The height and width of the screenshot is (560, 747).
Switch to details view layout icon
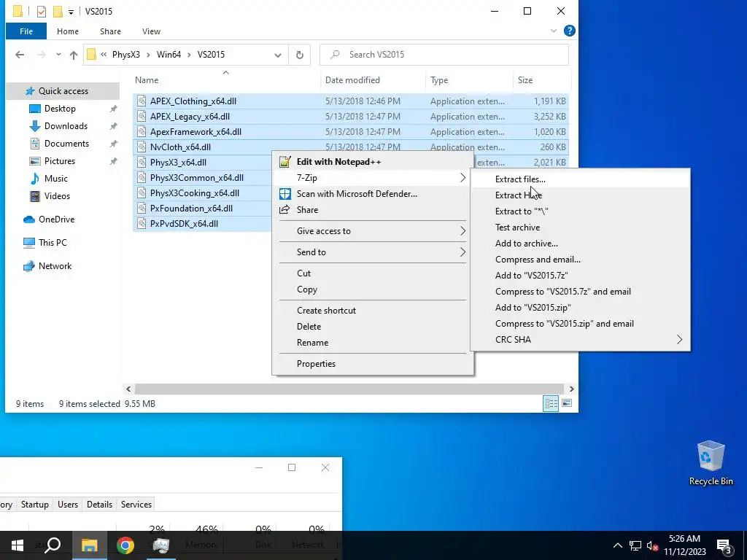click(x=551, y=404)
